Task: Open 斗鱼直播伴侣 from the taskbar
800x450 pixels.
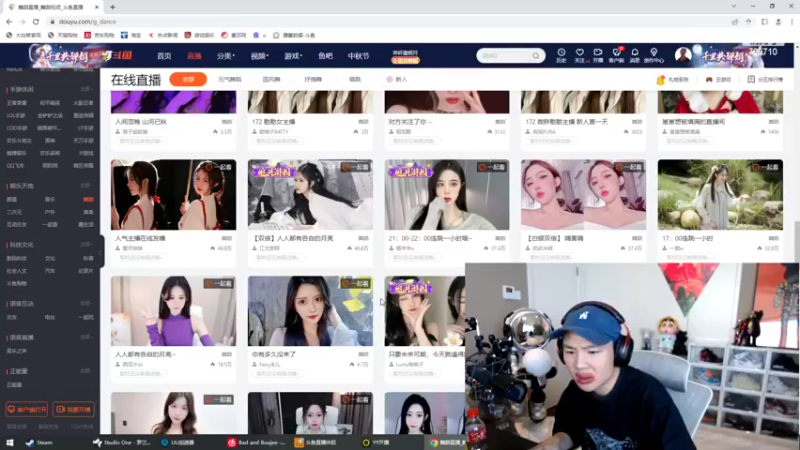Action: tap(316, 442)
